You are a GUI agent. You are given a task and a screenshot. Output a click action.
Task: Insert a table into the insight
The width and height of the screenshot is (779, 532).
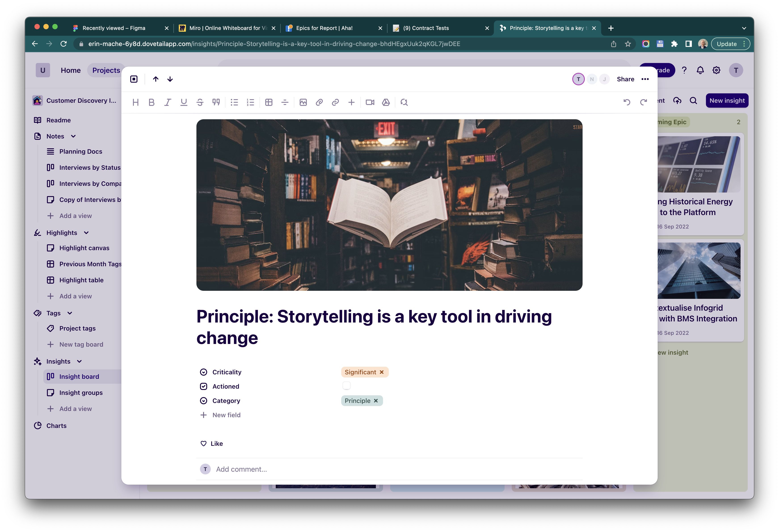tap(269, 103)
